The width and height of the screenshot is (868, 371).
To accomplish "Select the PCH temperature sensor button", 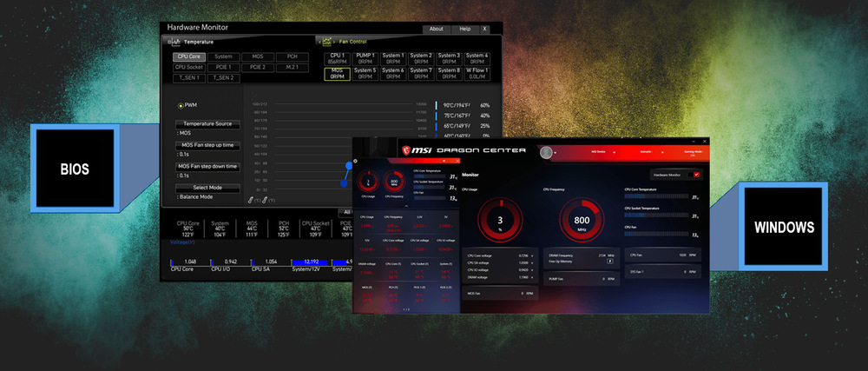I will point(293,56).
